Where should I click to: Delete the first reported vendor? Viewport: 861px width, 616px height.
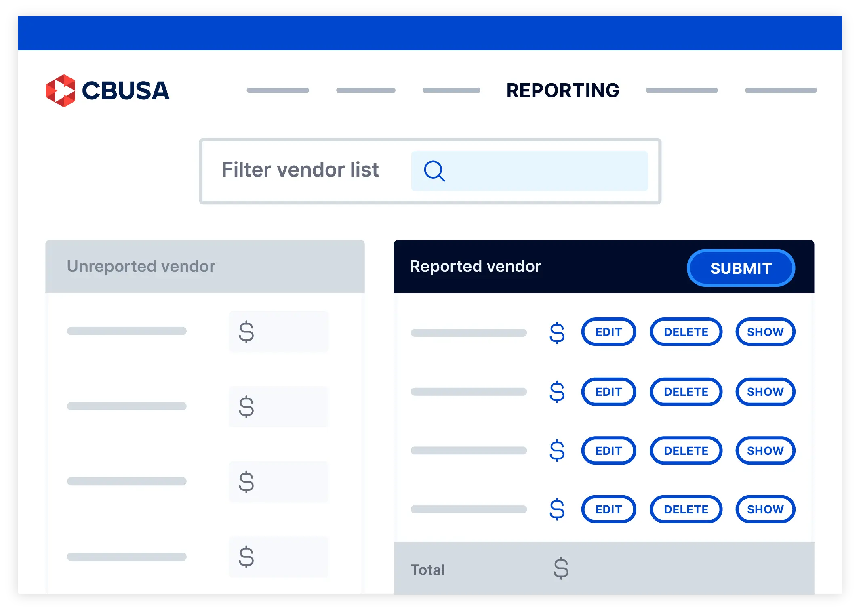[x=686, y=332]
